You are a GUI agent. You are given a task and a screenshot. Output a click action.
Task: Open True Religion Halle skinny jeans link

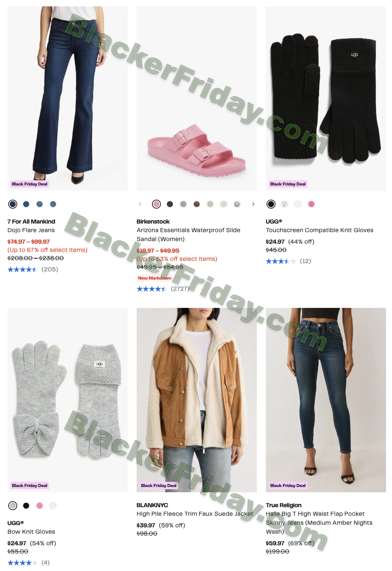319,523
